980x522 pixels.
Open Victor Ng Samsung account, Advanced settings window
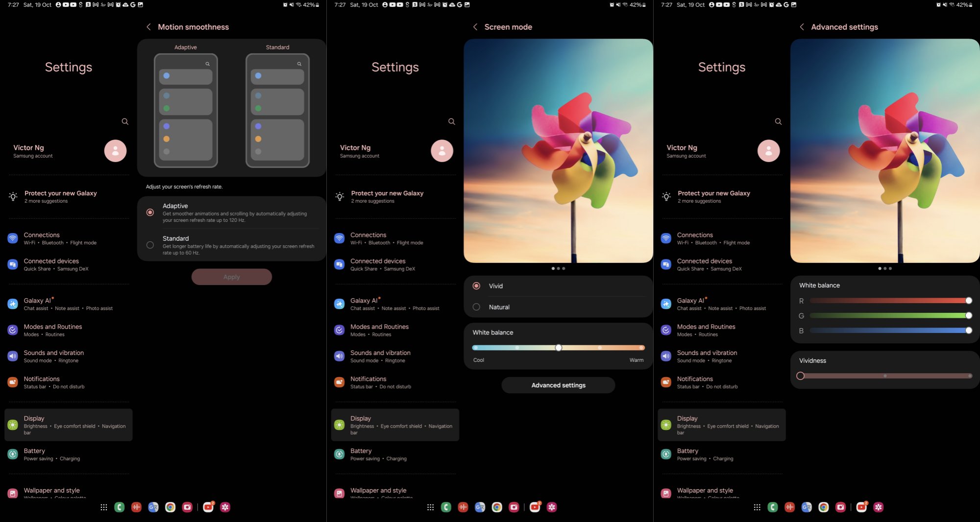point(722,151)
